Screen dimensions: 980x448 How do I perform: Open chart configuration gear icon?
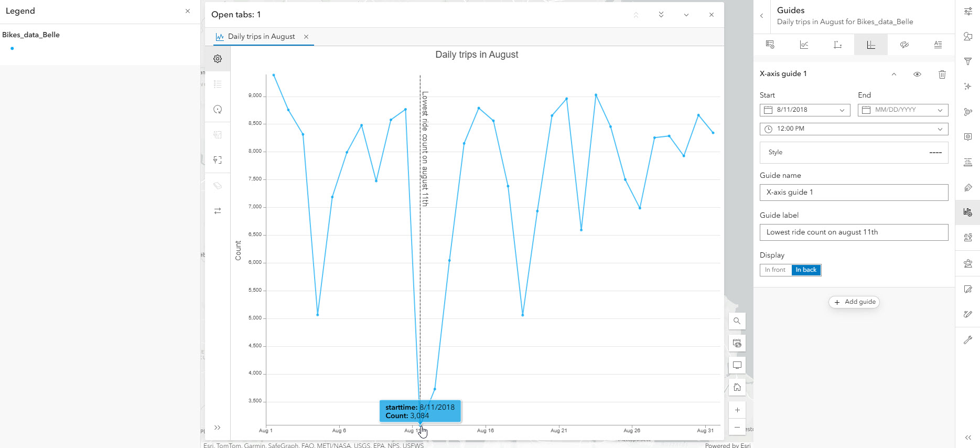[218, 59]
